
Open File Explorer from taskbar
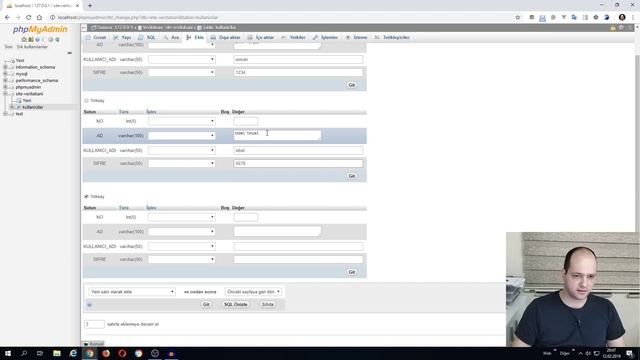click(57, 353)
